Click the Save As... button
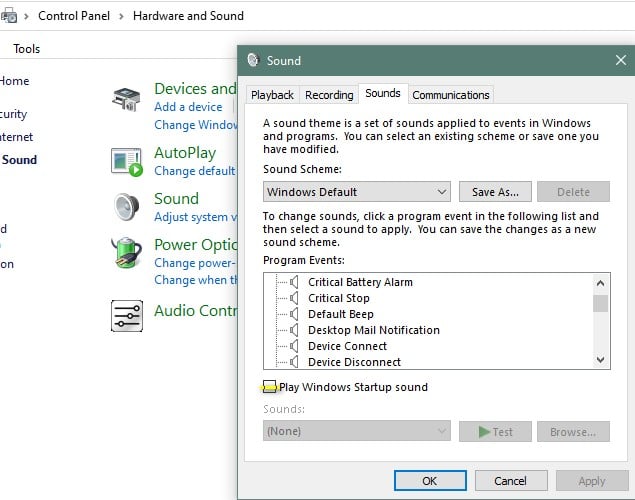 [495, 192]
